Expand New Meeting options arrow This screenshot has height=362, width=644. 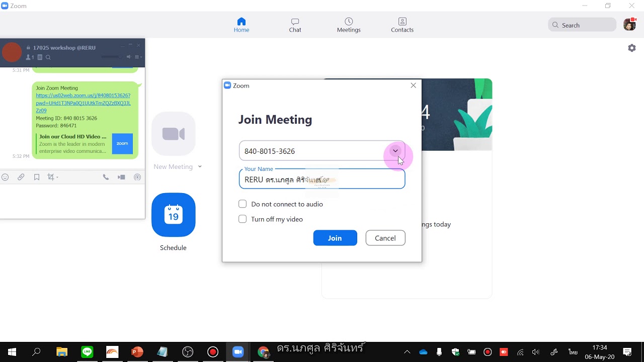tap(200, 166)
